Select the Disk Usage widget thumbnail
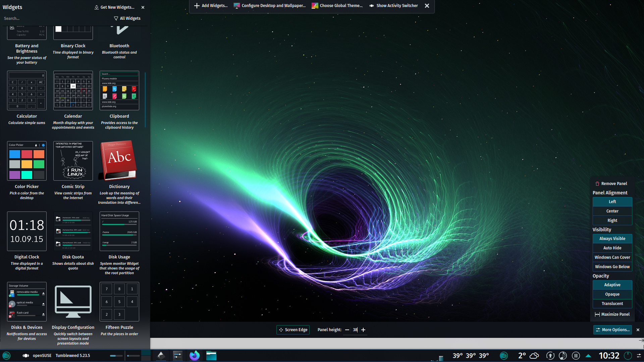Viewport: 644px width, 362px height. [119, 231]
